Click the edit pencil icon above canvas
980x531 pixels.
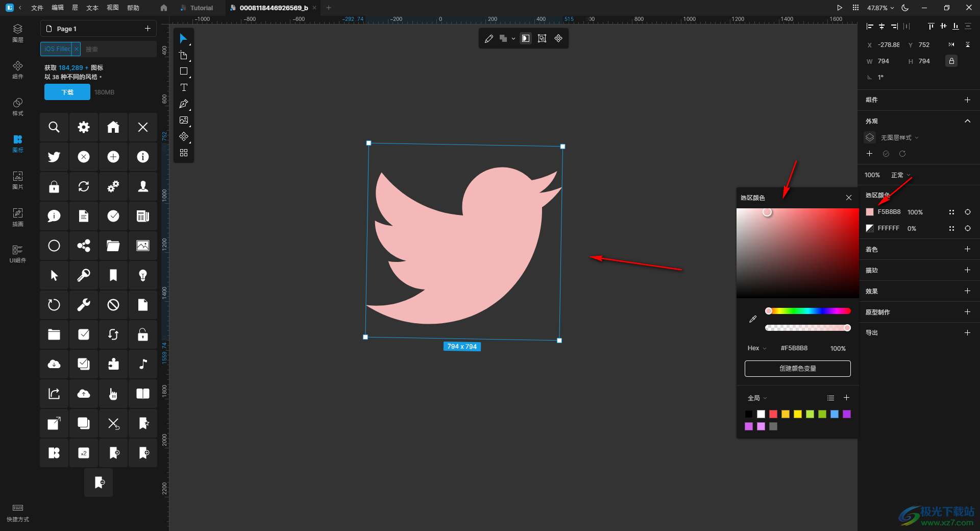tap(488, 39)
